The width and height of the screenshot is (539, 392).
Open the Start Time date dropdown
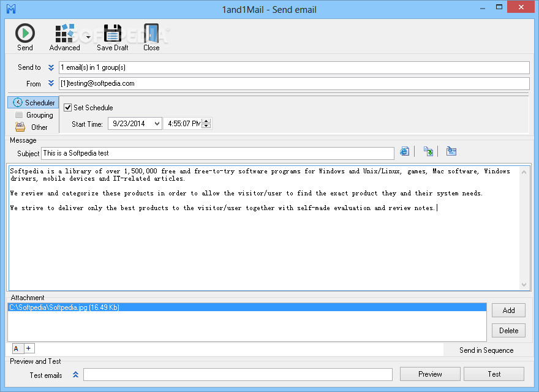pyautogui.click(x=157, y=124)
